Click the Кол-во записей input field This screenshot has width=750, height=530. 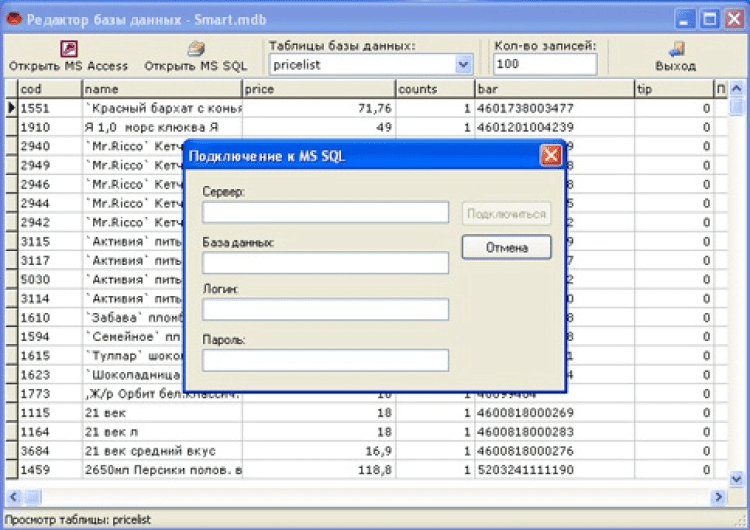point(545,64)
